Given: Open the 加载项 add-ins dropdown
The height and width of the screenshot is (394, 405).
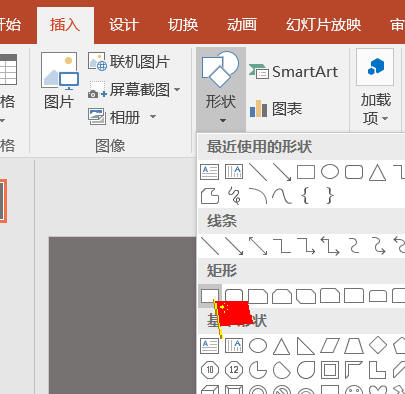Looking at the screenshot, I should pyautogui.click(x=375, y=88).
